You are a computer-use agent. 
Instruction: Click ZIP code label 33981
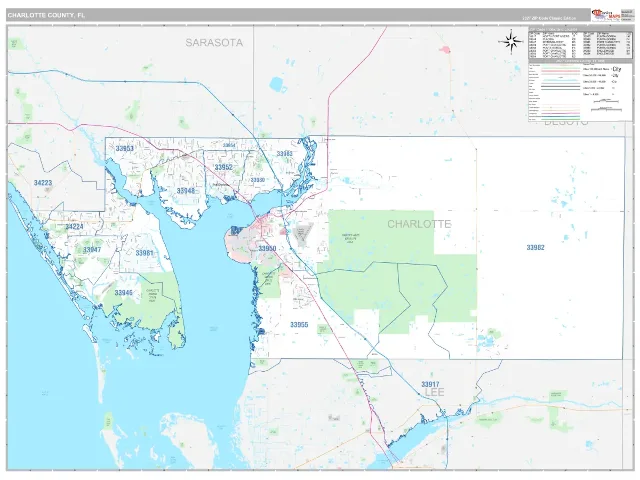(144, 253)
